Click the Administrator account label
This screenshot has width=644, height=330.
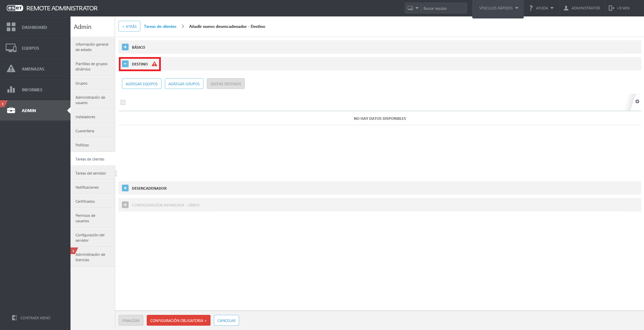[x=586, y=8]
